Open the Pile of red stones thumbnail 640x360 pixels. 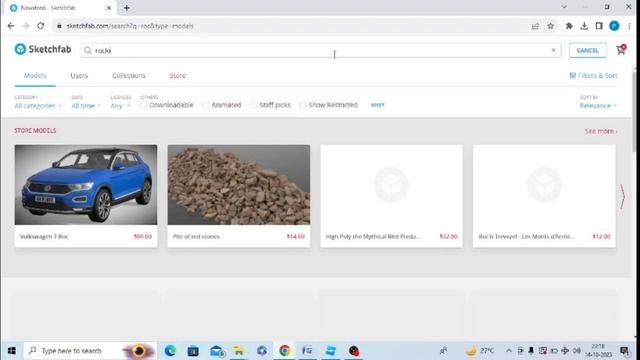point(239,184)
